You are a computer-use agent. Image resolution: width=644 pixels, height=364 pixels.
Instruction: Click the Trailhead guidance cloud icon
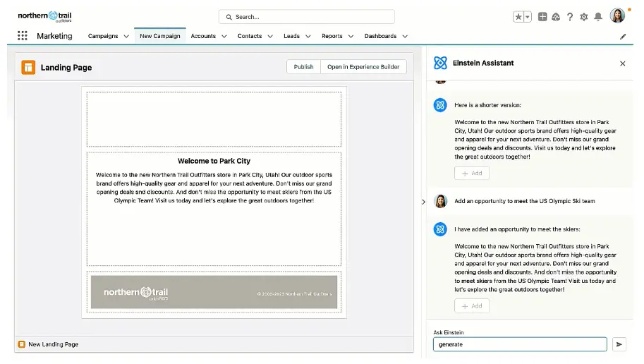[x=556, y=17]
